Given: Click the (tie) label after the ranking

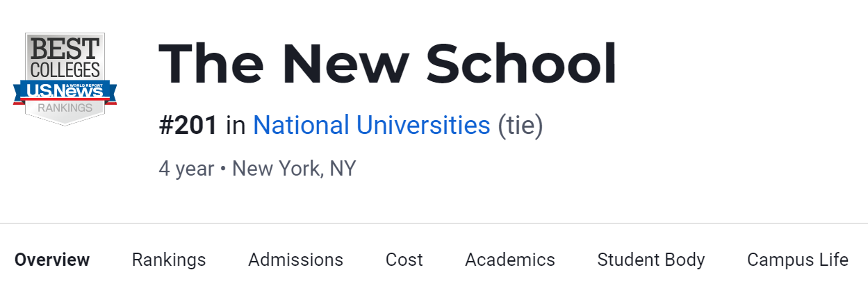Looking at the screenshot, I should (x=520, y=126).
